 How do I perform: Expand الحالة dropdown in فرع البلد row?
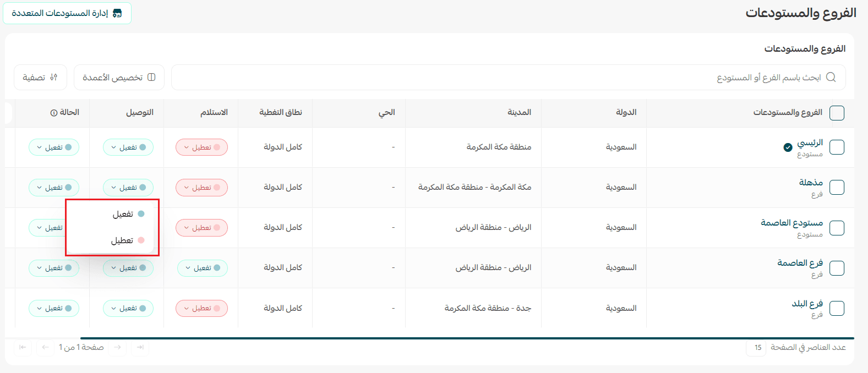click(x=54, y=308)
